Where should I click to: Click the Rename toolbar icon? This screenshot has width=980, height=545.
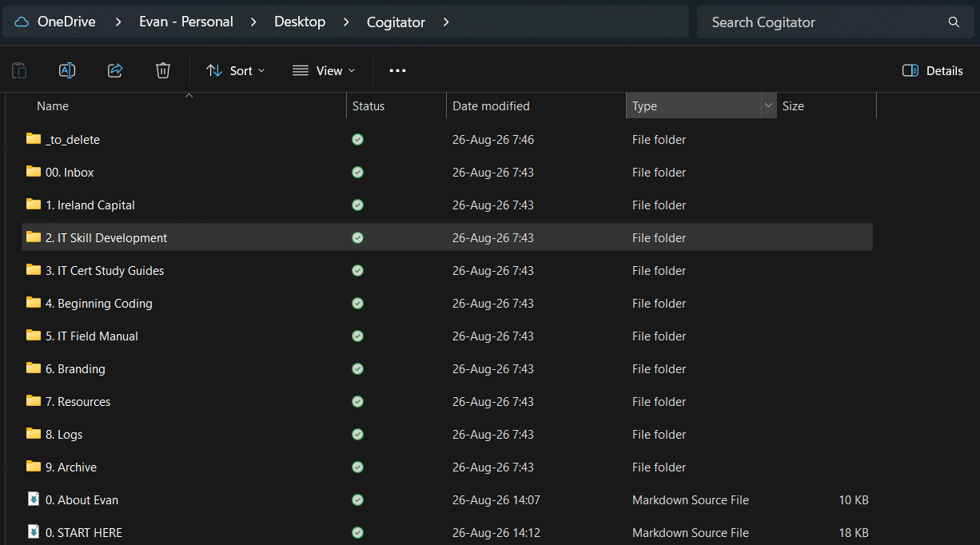pos(67,70)
